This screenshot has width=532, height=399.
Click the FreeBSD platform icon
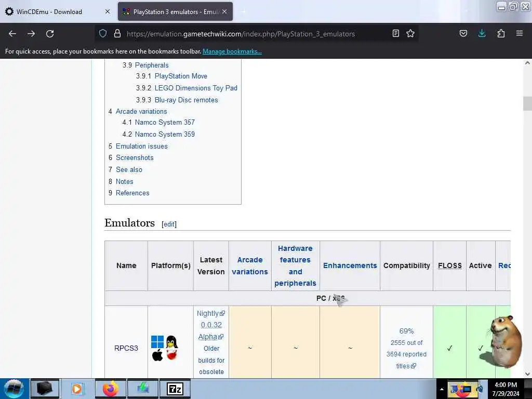click(x=172, y=355)
